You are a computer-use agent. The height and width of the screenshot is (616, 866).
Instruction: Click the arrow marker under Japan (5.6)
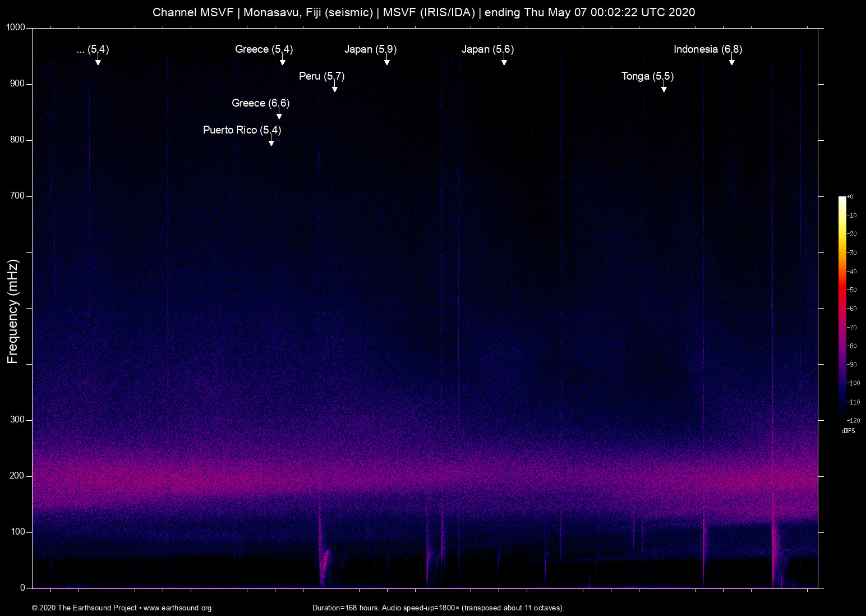[x=504, y=60]
